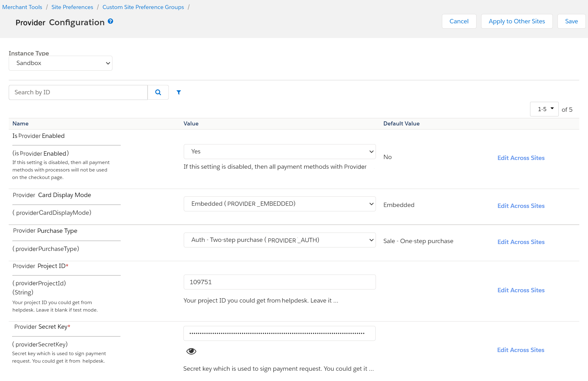
Task: Reveal secret key with eye icon
Action: coord(191,351)
